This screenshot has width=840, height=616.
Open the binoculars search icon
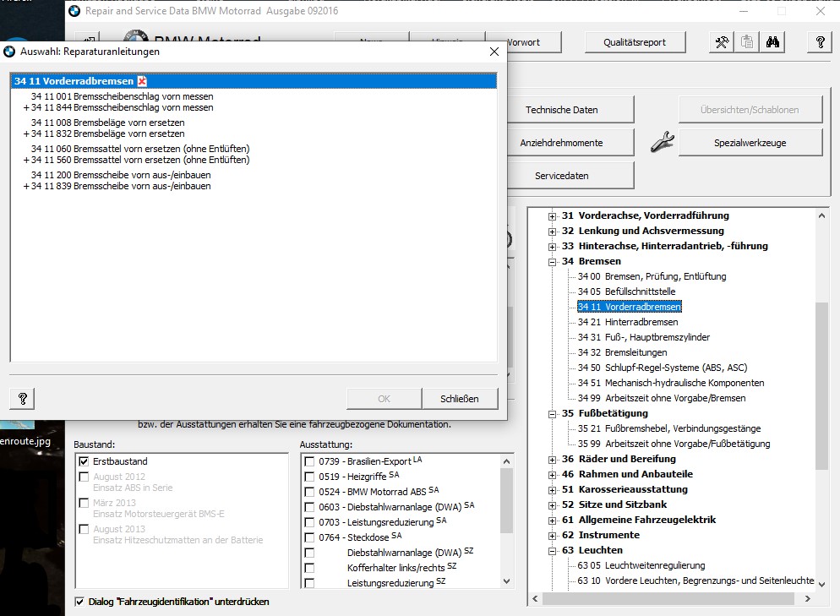pos(772,42)
